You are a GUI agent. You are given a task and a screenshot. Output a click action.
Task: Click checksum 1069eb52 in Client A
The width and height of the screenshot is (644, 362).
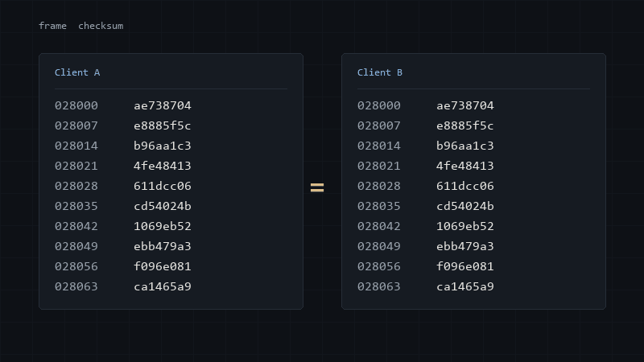pyautogui.click(x=163, y=226)
